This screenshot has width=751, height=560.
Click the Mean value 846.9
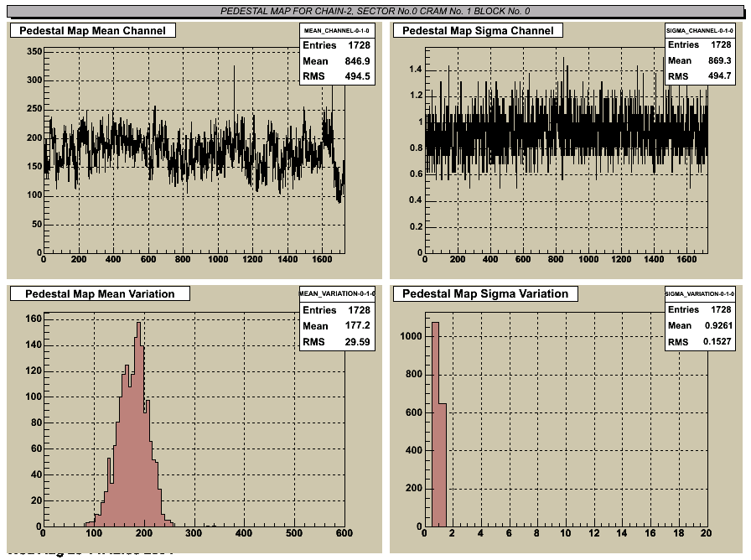click(x=357, y=61)
